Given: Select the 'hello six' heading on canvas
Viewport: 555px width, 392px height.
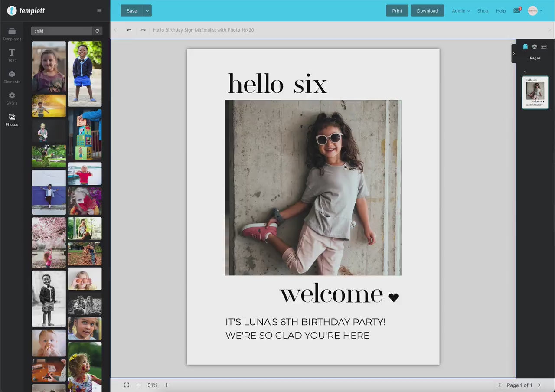Looking at the screenshot, I should (277, 83).
